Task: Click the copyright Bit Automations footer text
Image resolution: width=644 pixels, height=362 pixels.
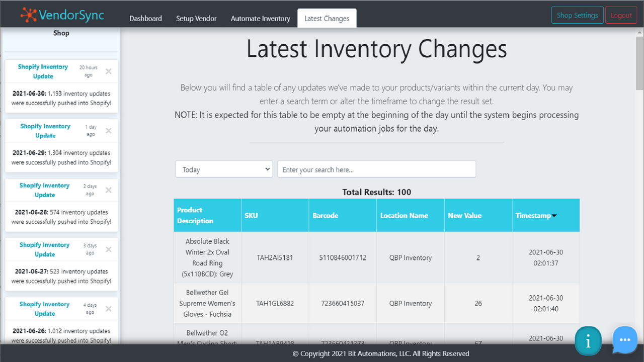Action: [381, 353]
